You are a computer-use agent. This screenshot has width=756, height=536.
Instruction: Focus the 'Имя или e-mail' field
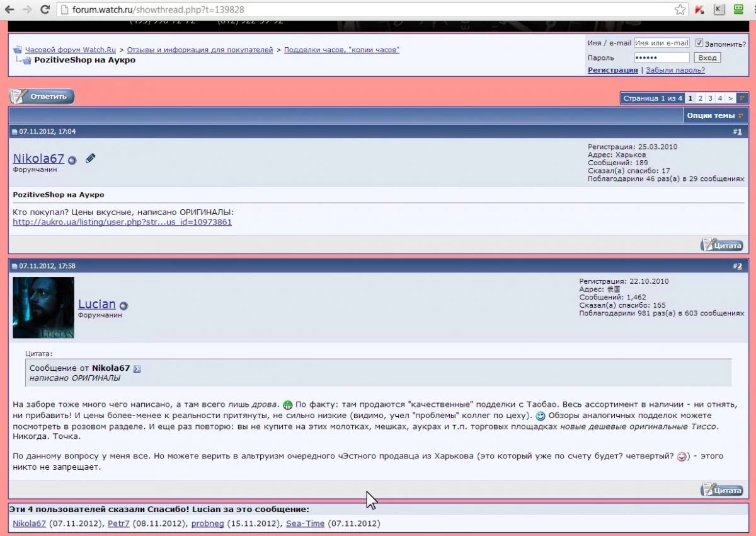[x=661, y=44]
